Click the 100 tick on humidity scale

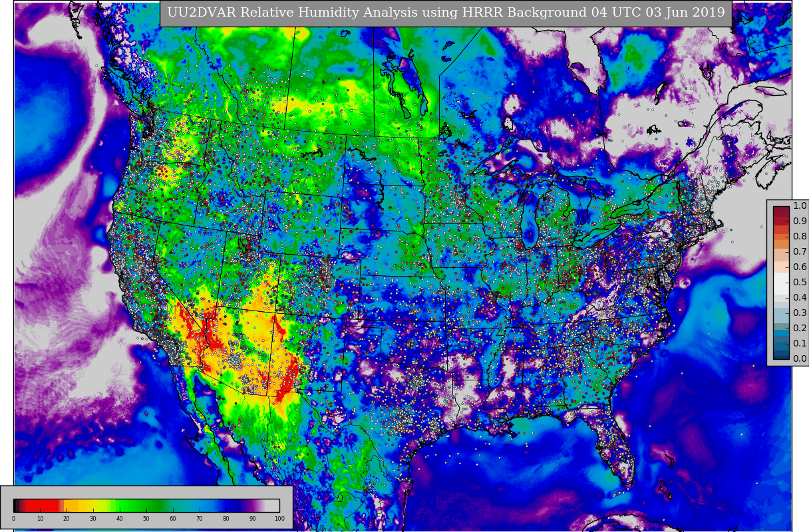tap(279, 518)
